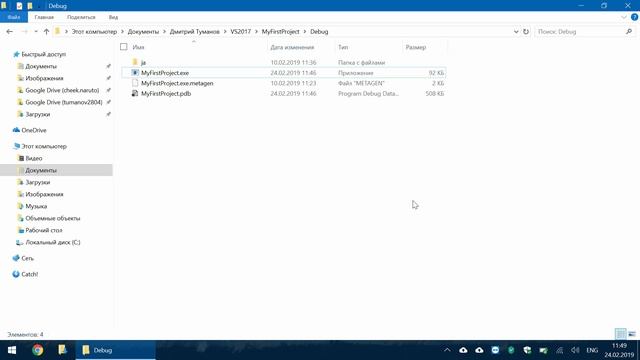Viewport: 640px width, 360px height.
Task: Open Объемные объекты folder
Action: (x=53, y=218)
